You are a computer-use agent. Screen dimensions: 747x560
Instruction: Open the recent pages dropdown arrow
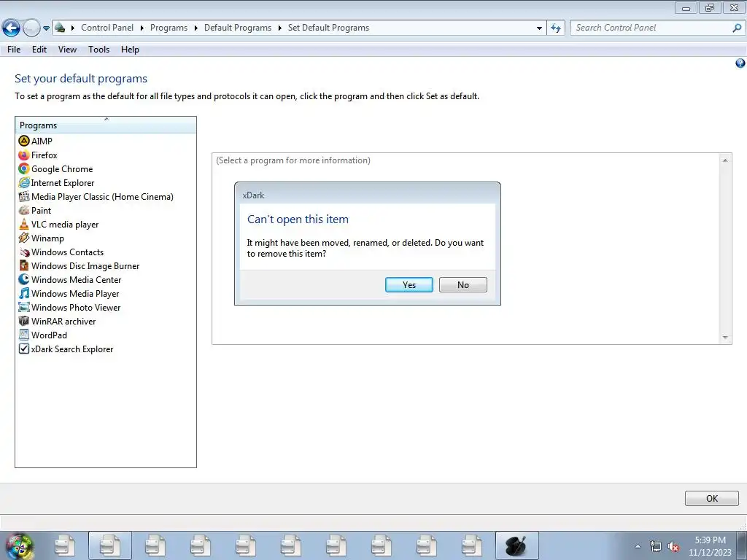(46, 28)
